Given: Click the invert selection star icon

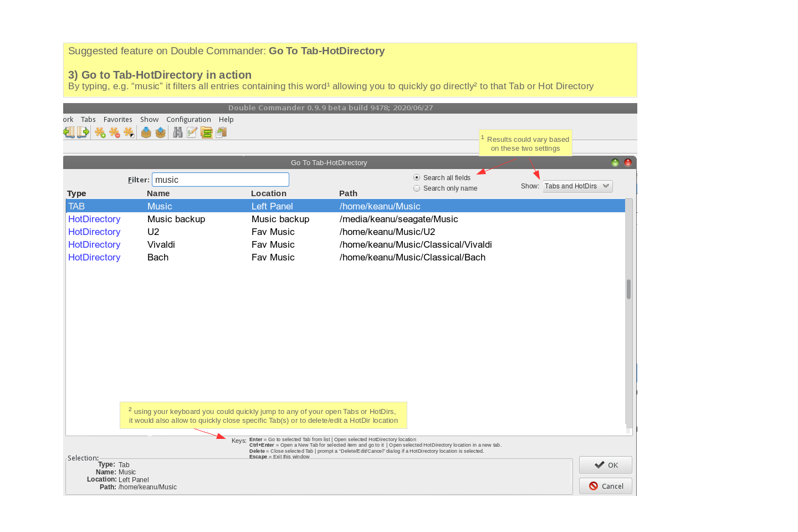Looking at the screenshot, I should (129, 132).
